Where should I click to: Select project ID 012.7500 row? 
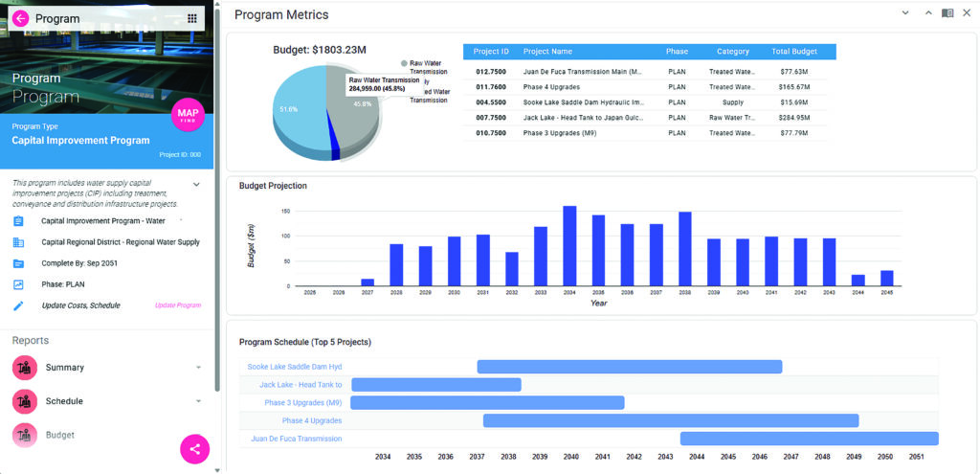(x=644, y=72)
